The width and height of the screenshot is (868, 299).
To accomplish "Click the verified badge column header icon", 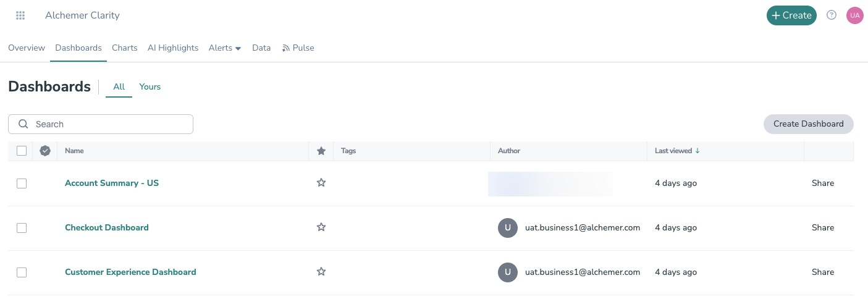I will [45, 151].
